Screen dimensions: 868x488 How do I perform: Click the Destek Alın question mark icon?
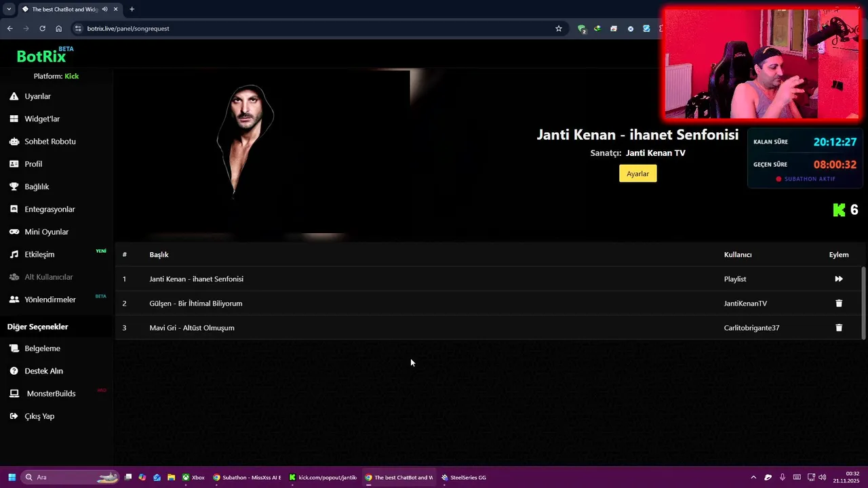tap(14, 371)
